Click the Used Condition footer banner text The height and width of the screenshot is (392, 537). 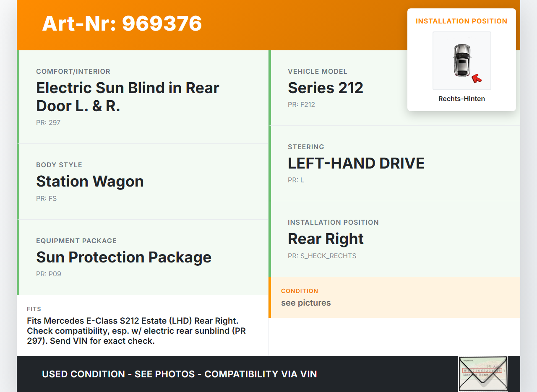tap(180, 374)
